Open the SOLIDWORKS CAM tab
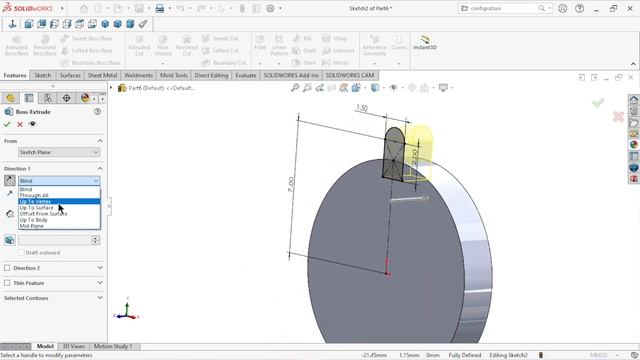 click(350, 76)
